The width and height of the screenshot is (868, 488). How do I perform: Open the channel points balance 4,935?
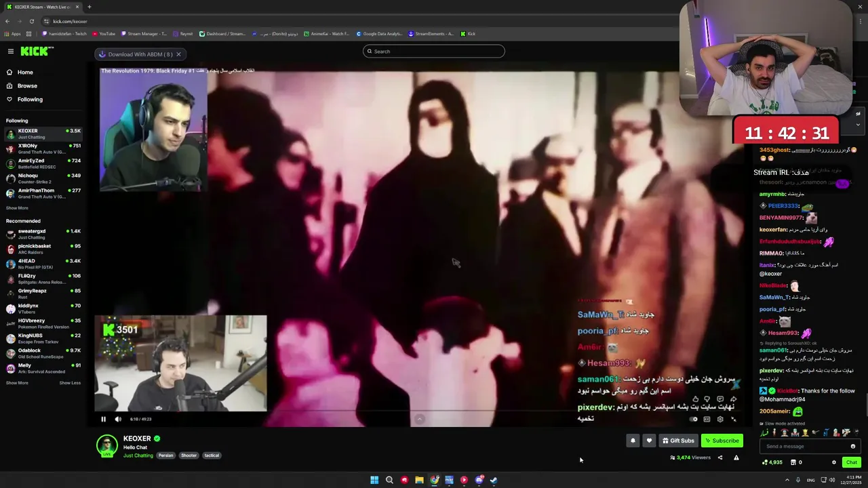pos(772,462)
